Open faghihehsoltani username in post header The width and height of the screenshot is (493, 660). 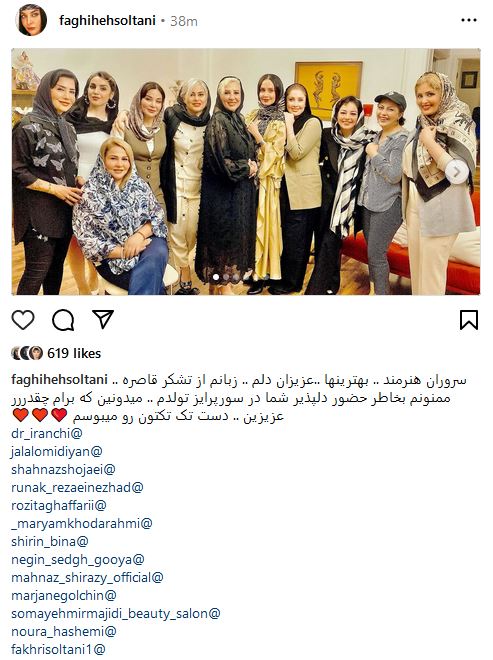click(107, 20)
